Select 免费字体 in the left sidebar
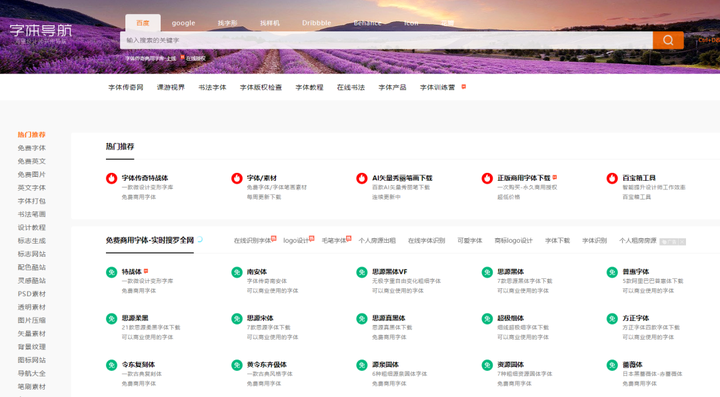Screen dimensions: 720x397 [x=32, y=148]
